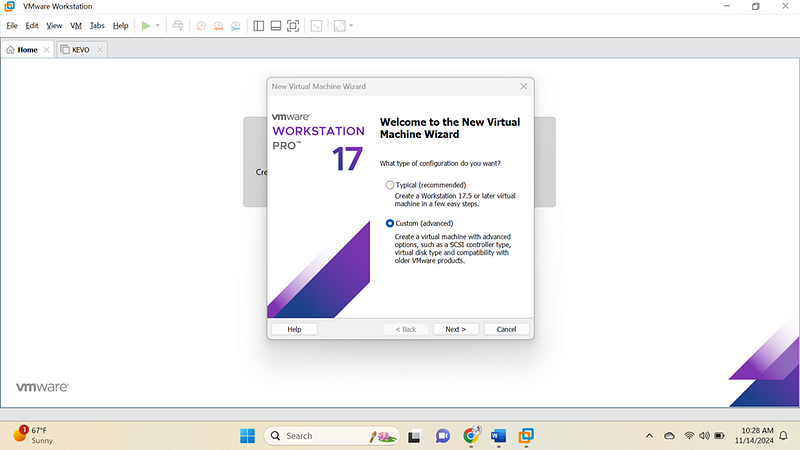This screenshot has width=800, height=450.
Task: Open the console view icon
Action: coord(316,26)
